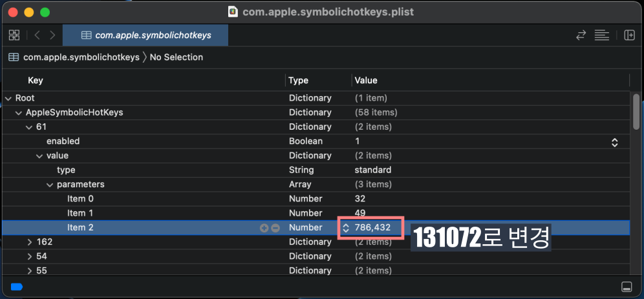The width and height of the screenshot is (644, 299).
Task: Select the type key row
Action: click(316, 170)
